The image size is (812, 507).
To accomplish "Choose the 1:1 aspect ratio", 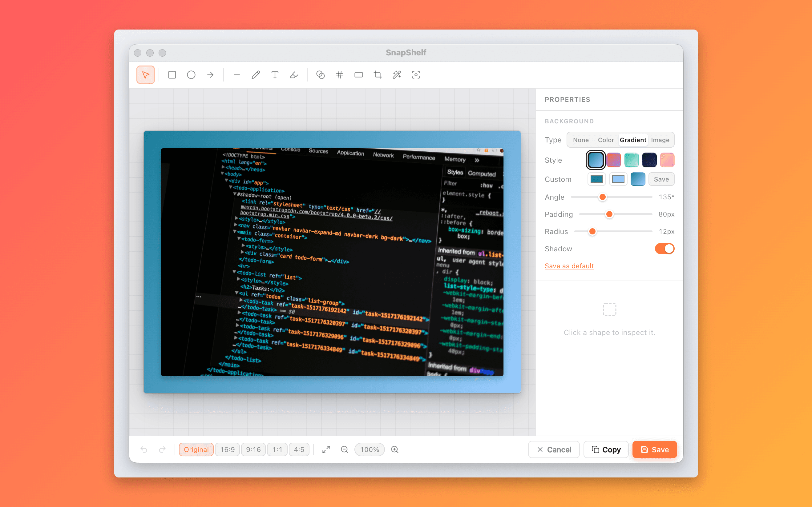I will (277, 449).
